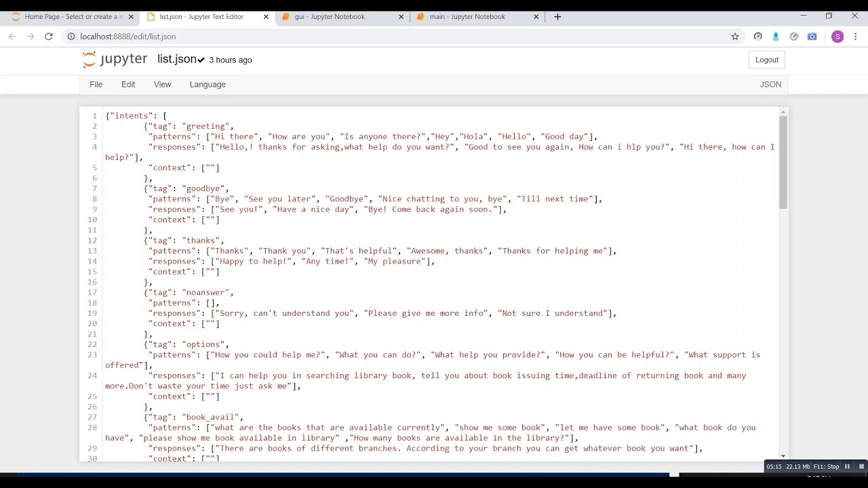
Task: Go back with the browser back arrow
Action: coord(12,37)
